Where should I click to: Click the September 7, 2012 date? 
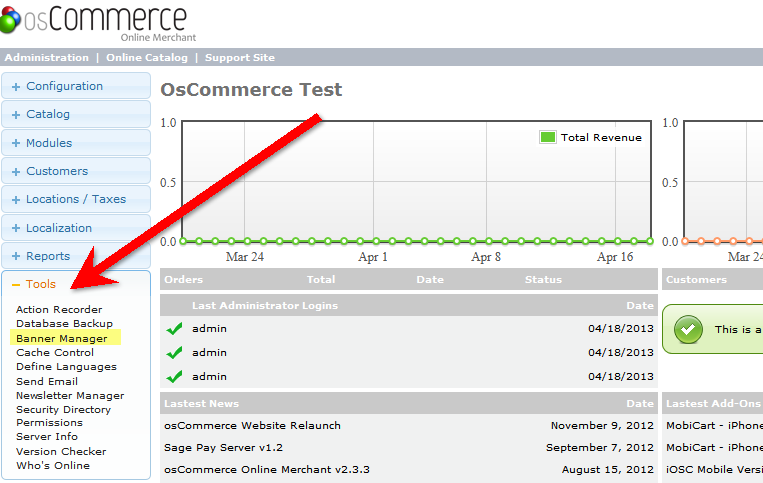tap(600, 447)
